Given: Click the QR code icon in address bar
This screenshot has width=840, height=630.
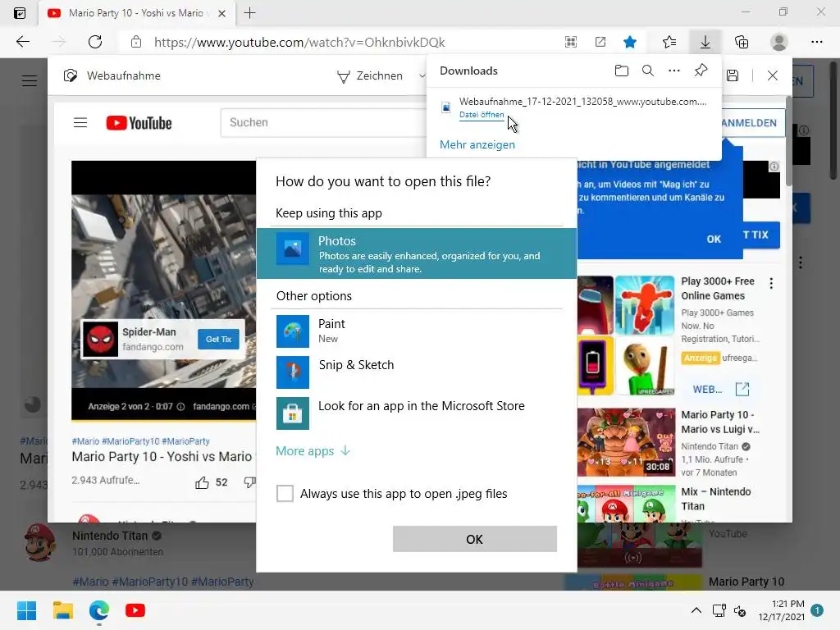Looking at the screenshot, I should coord(571,42).
